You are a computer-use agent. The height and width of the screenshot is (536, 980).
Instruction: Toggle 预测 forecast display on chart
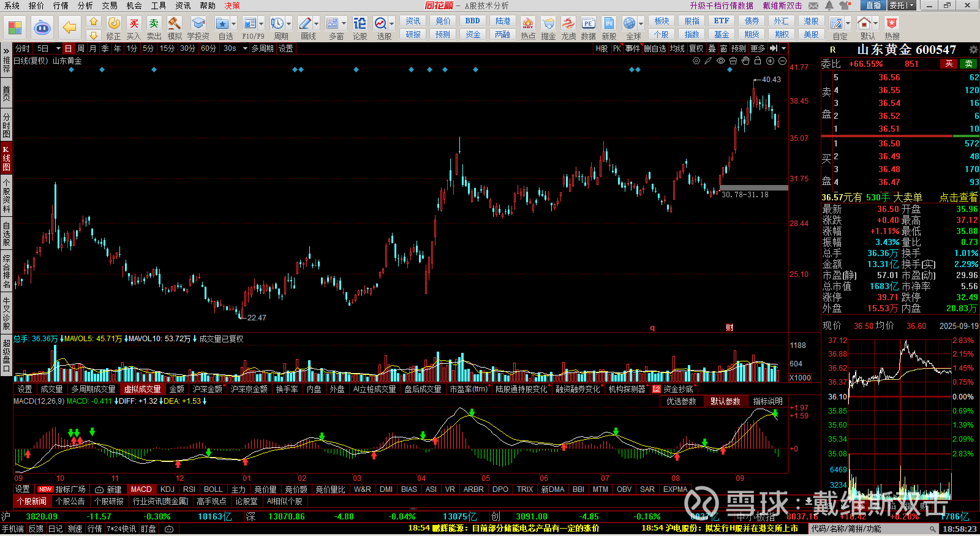click(x=739, y=48)
